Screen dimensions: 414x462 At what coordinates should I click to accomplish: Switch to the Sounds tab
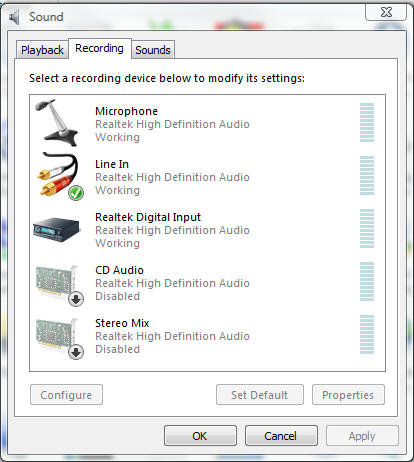click(x=153, y=50)
